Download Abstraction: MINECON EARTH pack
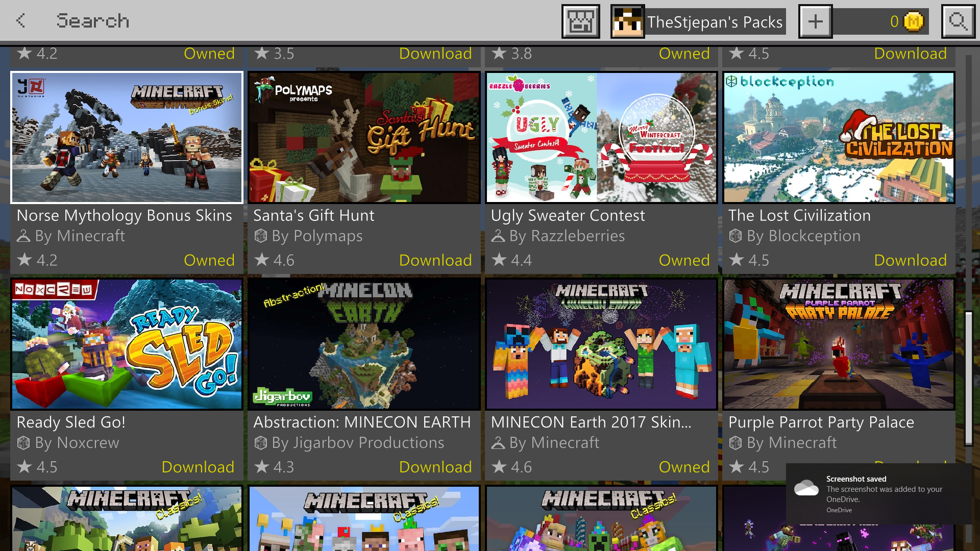980x551 pixels. (x=435, y=467)
